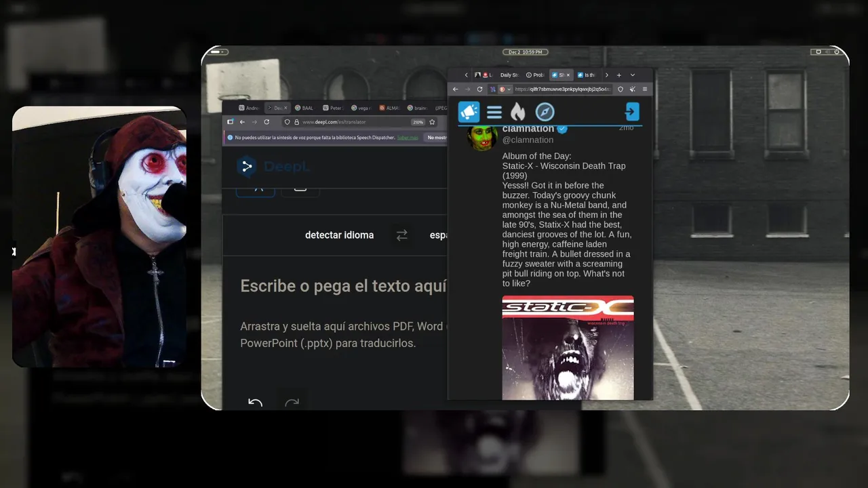Reload the page in the right browser window
Screen dimensions: 868x488
(x=479, y=89)
